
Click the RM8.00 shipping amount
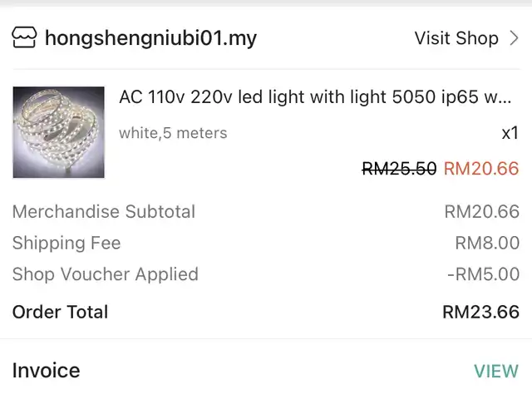click(487, 243)
